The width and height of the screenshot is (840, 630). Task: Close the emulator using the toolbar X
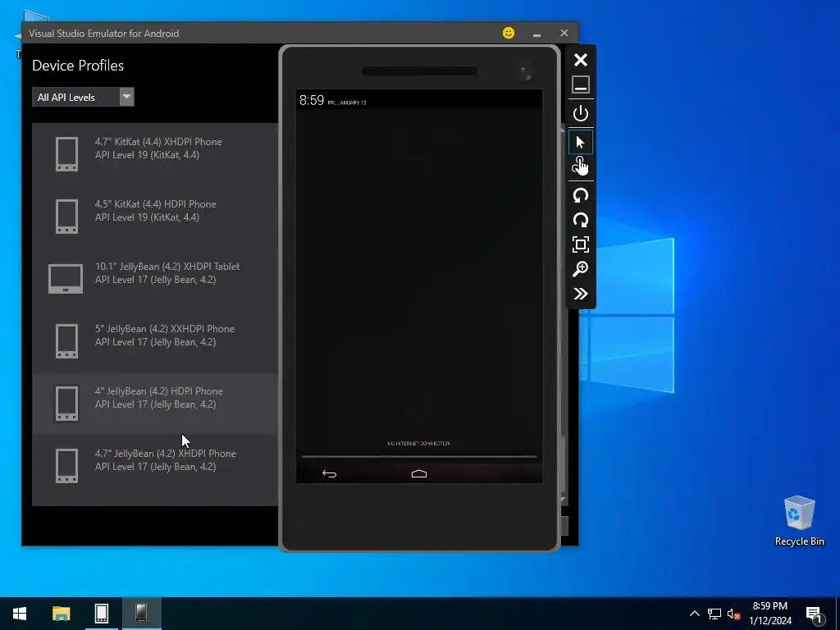pos(581,60)
